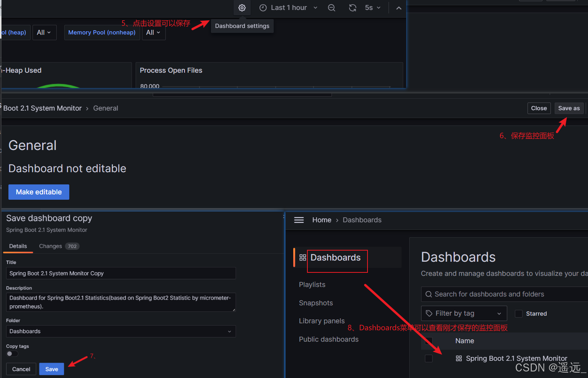
Task: Click the Description text area
Action: coord(121,302)
